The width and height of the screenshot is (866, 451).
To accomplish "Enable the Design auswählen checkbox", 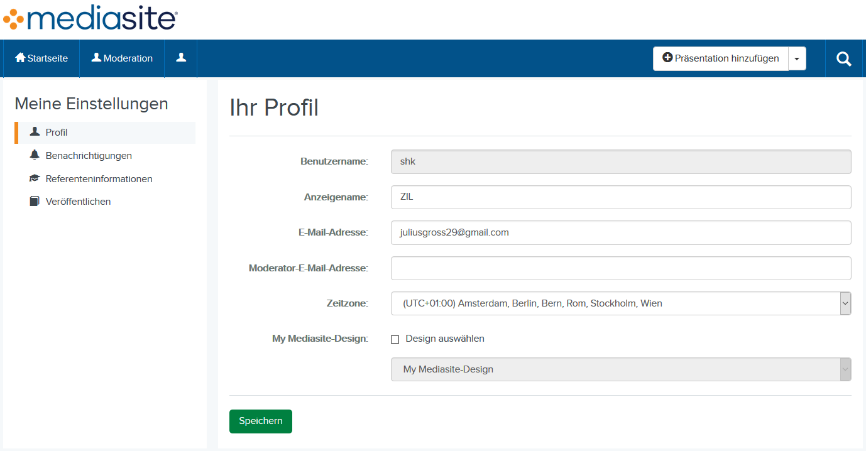I will 395,339.
